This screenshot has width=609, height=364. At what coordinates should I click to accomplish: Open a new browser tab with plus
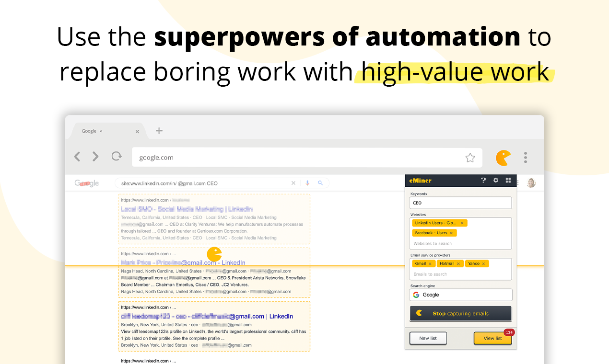pos(159,131)
